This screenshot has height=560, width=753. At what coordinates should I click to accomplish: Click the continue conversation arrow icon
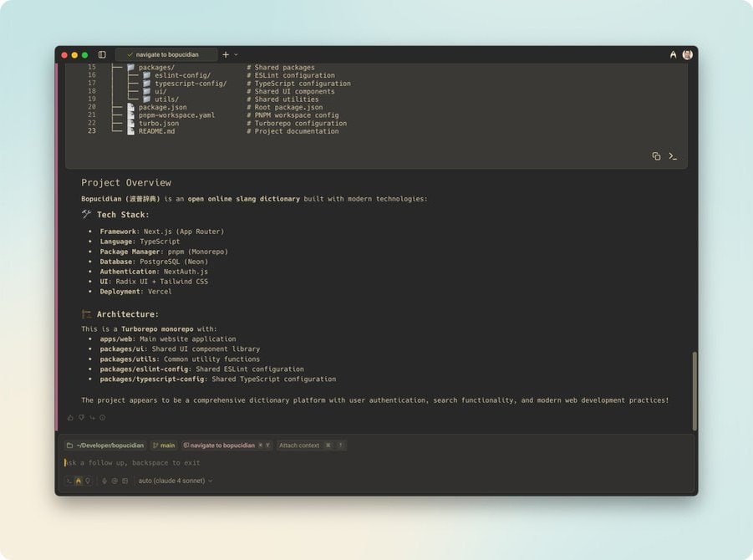(x=92, y=417)
